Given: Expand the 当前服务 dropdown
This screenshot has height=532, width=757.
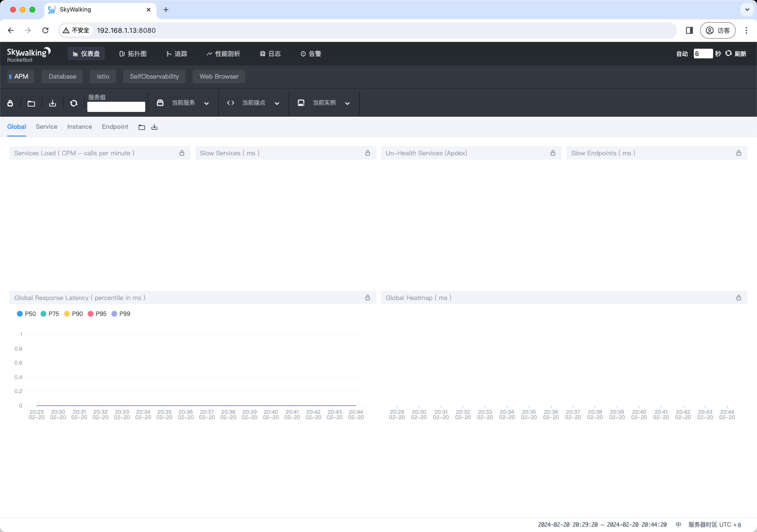Looking at the screenshot, I should point(206,103).
